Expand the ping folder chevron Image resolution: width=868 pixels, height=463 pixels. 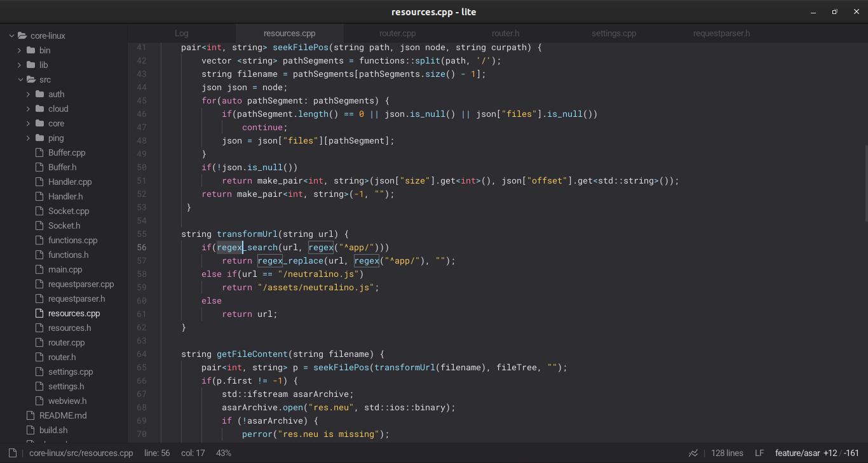coord(29,138)
